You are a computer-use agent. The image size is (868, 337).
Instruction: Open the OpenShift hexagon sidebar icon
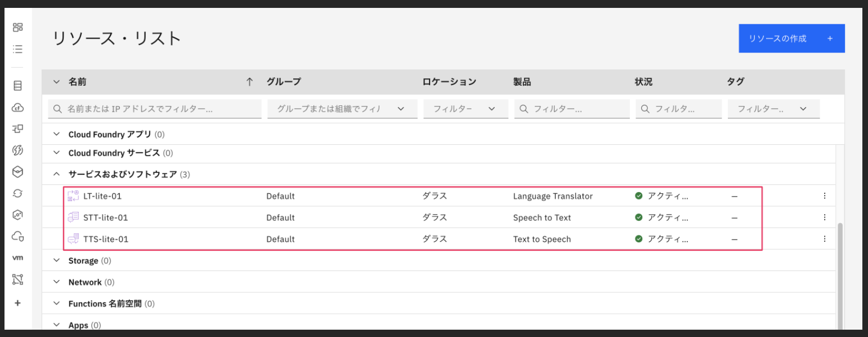(17, 215)
